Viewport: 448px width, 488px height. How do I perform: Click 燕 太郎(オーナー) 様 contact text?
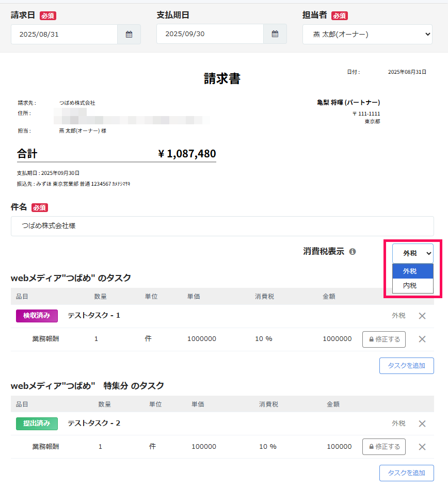[x=83, y=131]
